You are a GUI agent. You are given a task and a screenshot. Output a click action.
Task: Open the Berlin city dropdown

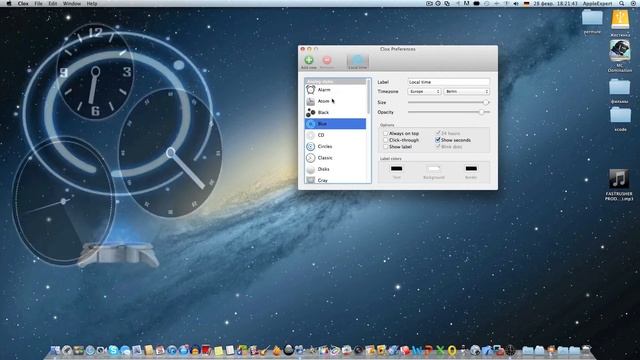coord(467,92)
